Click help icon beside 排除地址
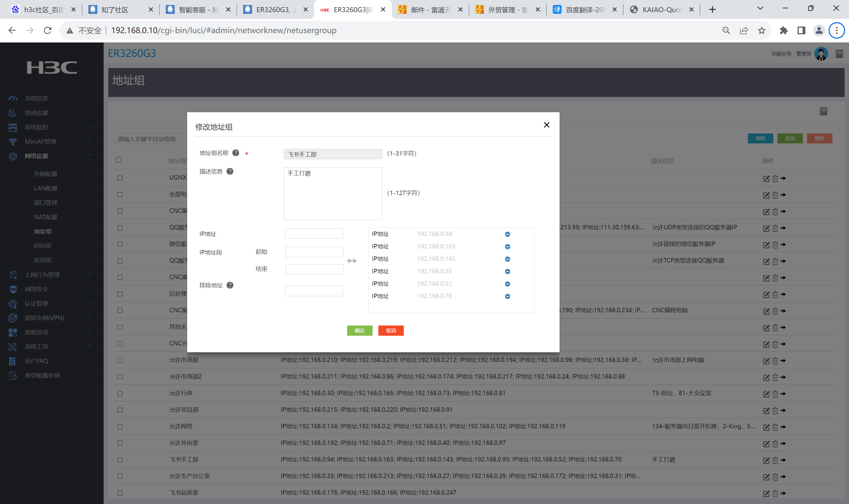Screen dimensions: 849x504 (230, 285)
